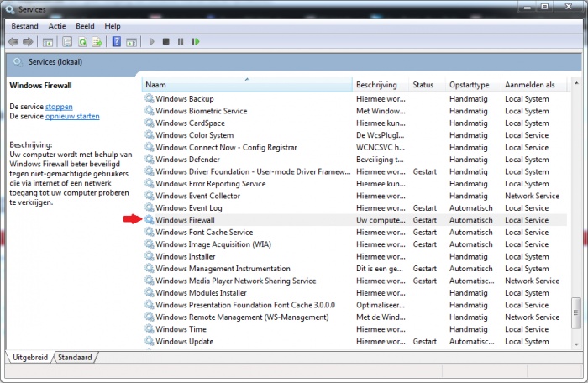Viewport: 588px width, 383px height.
Task: Click the gear icon beside Windows Backup
Action: pyautogui.click(x=150, y=98)
